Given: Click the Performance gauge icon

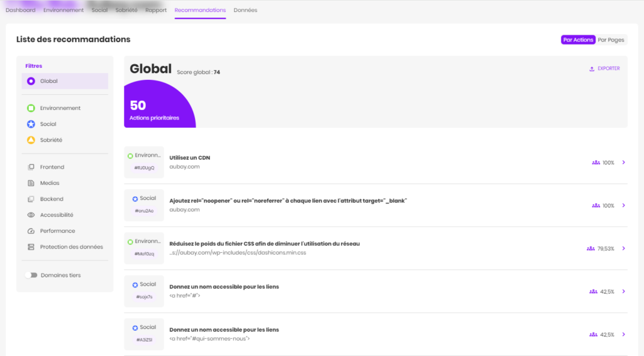Looking at the screenshot, I should tap(31, 231).
